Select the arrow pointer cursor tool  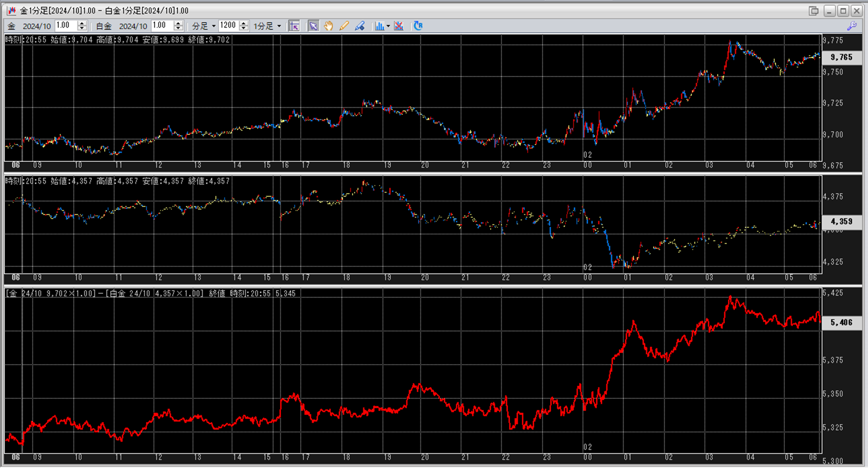313,26
